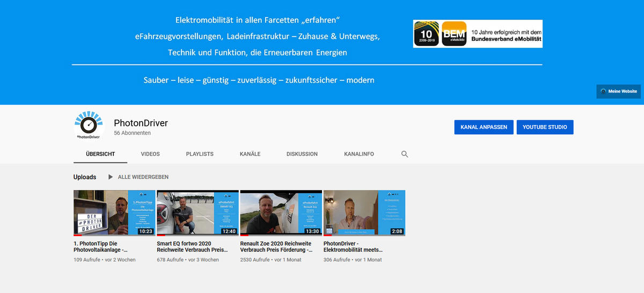Open the Meine Website banner link

(x=618, y=91)
